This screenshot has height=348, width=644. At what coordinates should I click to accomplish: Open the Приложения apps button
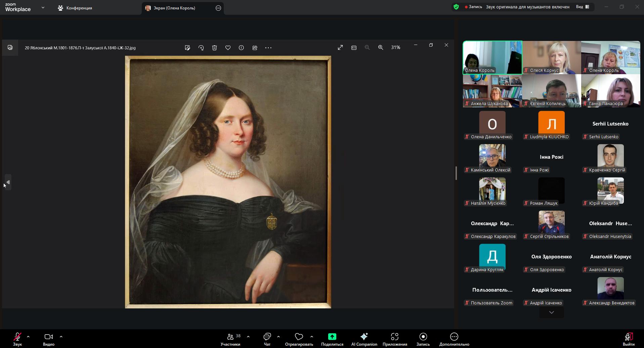point(394,339)
